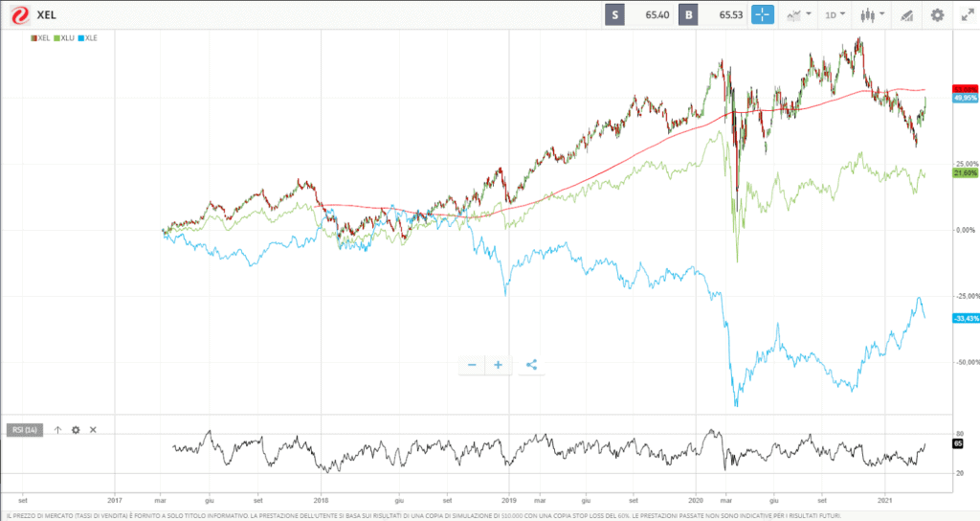The width and height of the screenshot is (980, 521).
Task: Open the compare instruments dropdown
Action: tap(798, 15)
